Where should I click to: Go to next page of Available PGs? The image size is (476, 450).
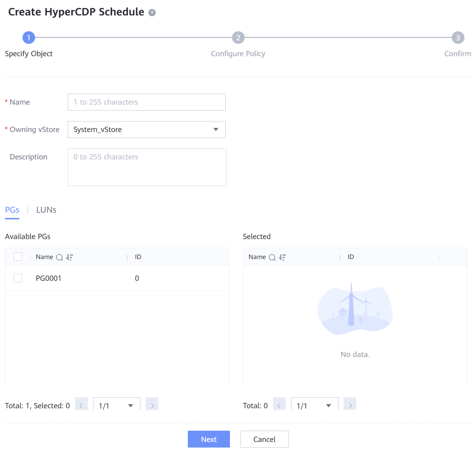click(x=152, y=405)
